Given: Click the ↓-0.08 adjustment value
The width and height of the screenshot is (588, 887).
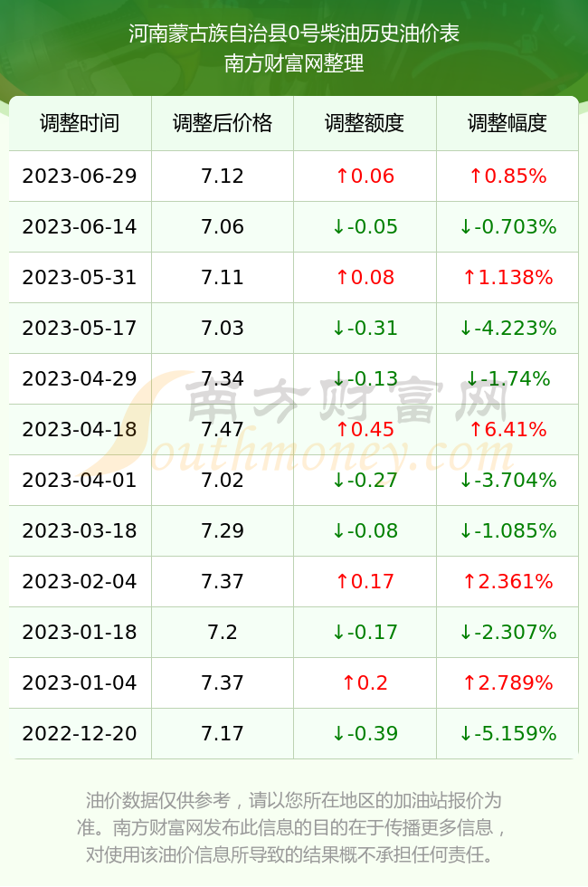Looking at the screenshot, I should coord(365,530).
